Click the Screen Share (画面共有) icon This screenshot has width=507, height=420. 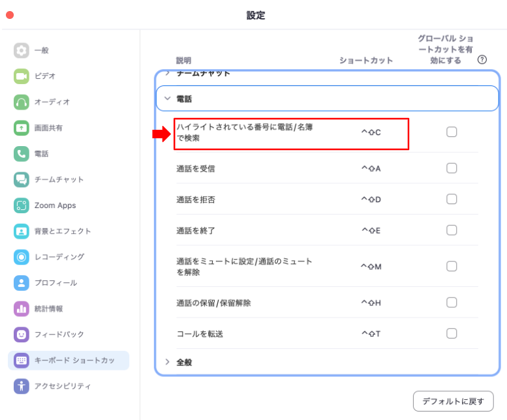(x=22, y=128)
